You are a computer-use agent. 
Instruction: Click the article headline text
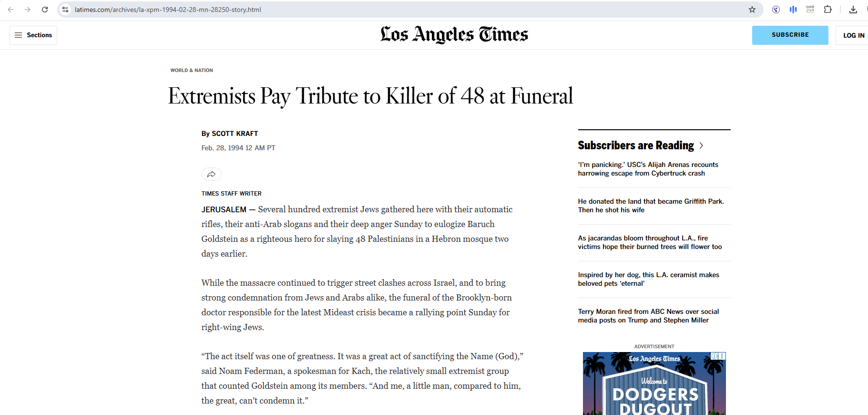[370, 96]
